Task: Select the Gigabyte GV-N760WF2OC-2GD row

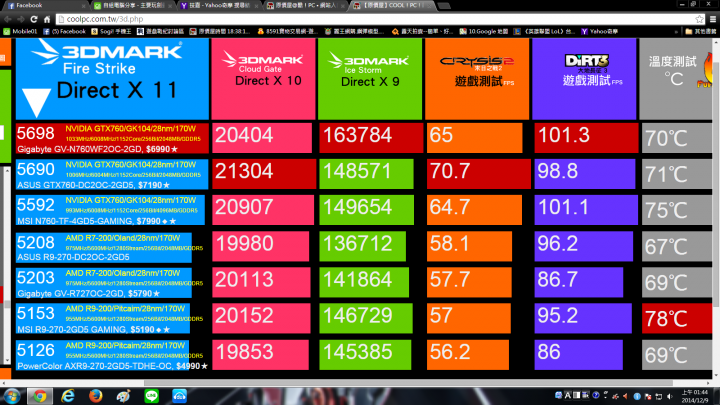Action: tap(112, 138)
